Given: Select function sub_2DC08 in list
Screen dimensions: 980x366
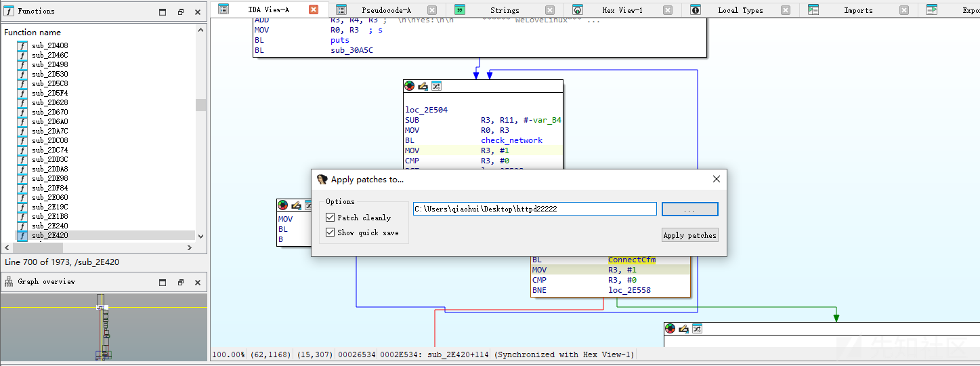Looking at the screenshot, I should pos(49,140).
